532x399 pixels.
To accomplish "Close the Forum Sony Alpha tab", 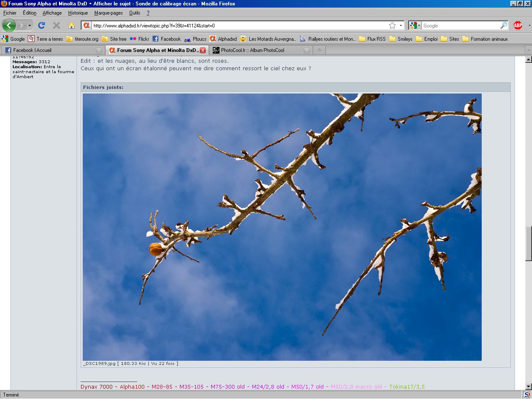I will pos(203,50).
